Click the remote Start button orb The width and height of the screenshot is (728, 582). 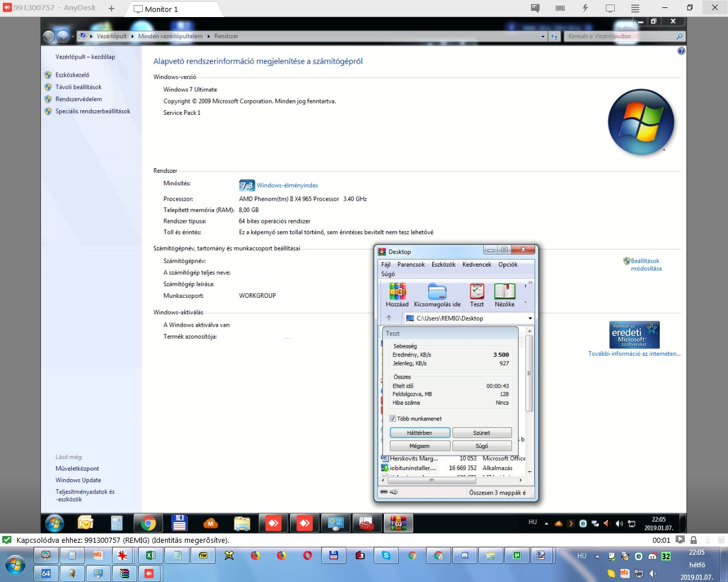[x=55, y=523]
